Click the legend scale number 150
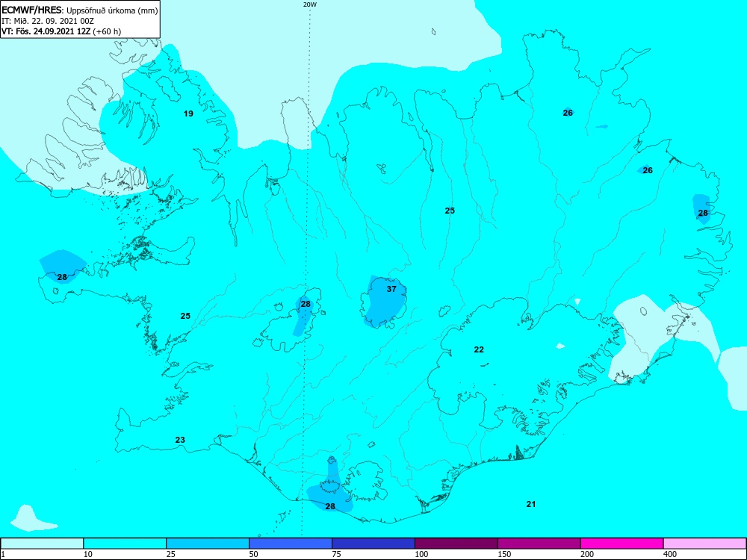Screen dimensions: 747x560 [504, 554]
